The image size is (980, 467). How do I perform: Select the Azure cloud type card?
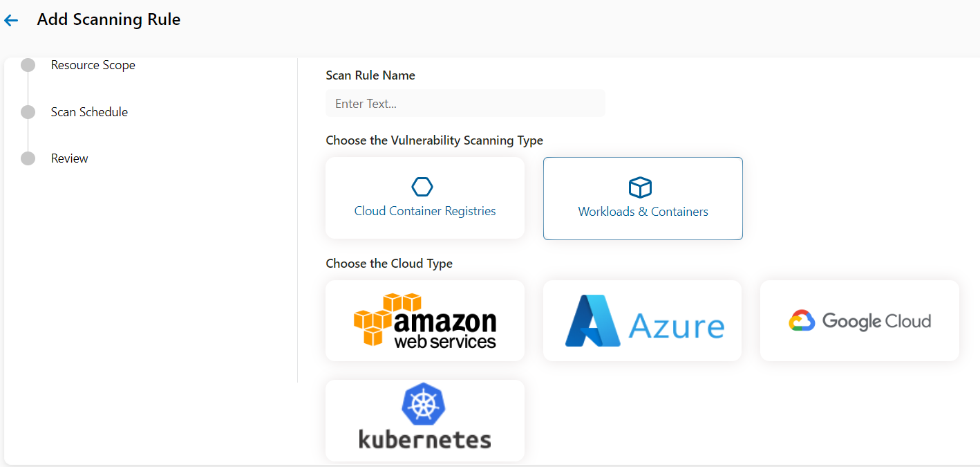coord(641,320)
